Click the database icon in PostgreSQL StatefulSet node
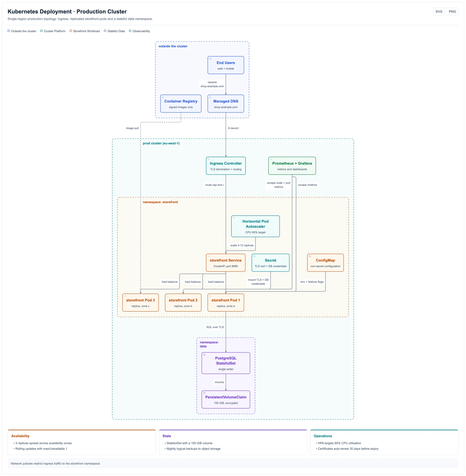 204,355
